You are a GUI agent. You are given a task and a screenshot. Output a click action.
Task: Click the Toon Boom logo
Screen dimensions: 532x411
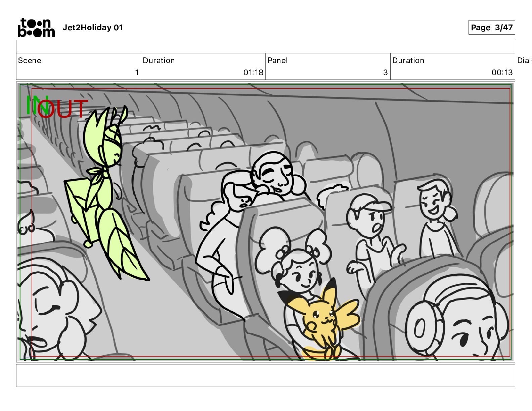coord(36,27)
